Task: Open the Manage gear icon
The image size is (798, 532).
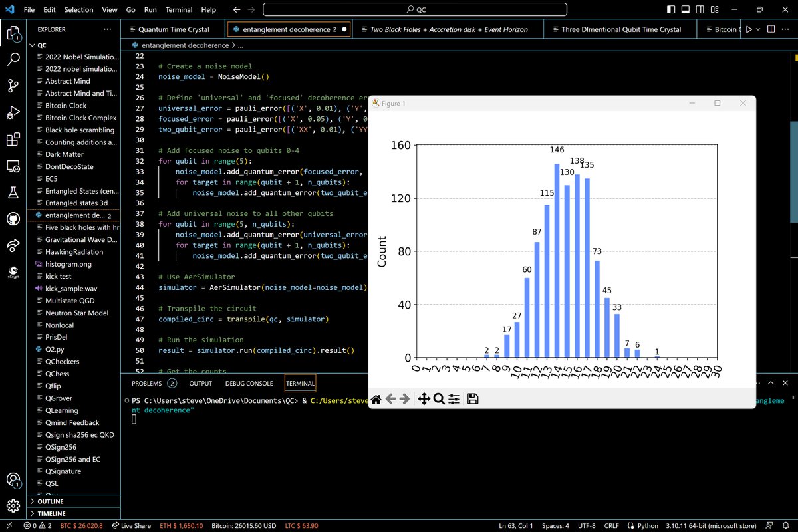Action: pos(13,505)
